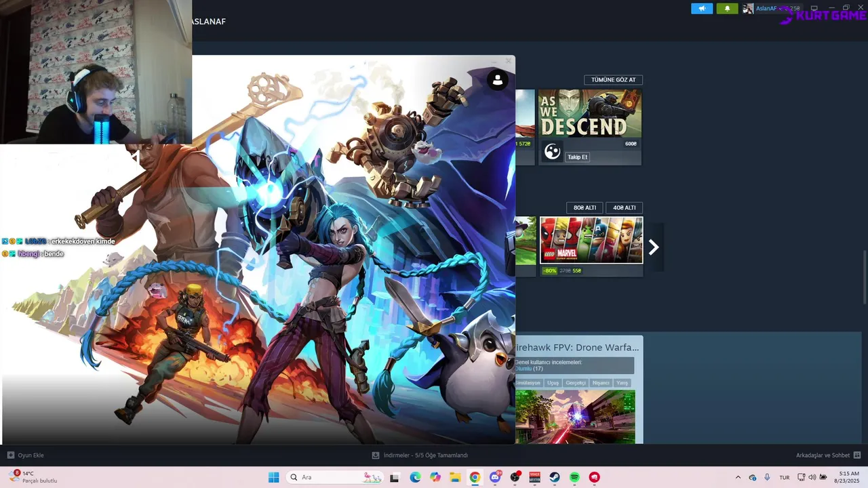
Task: Open Spotify from the taskbar
Action: tap(574, 477)
